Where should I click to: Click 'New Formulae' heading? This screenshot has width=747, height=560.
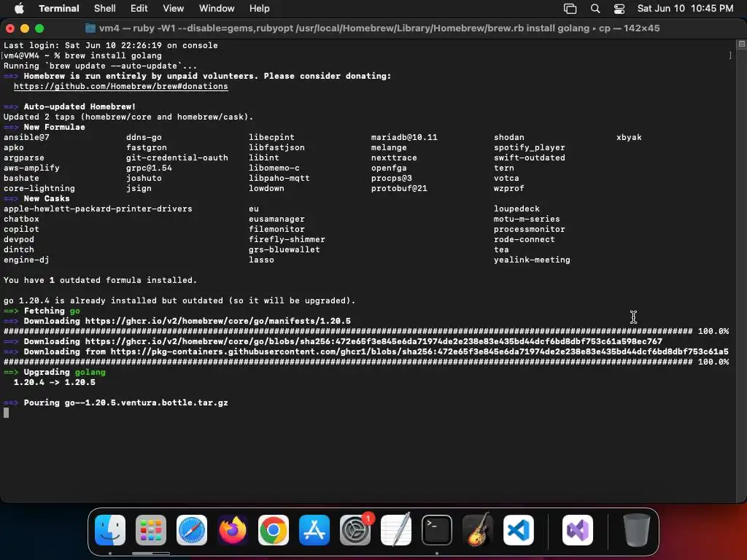pos(54,127)
